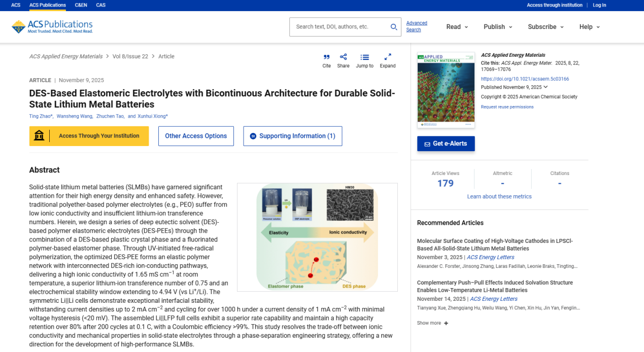Image resolution: width=644 pixels, height=352 pixels.
Task: Switch to the C&EN top tab
Action: 81,5
